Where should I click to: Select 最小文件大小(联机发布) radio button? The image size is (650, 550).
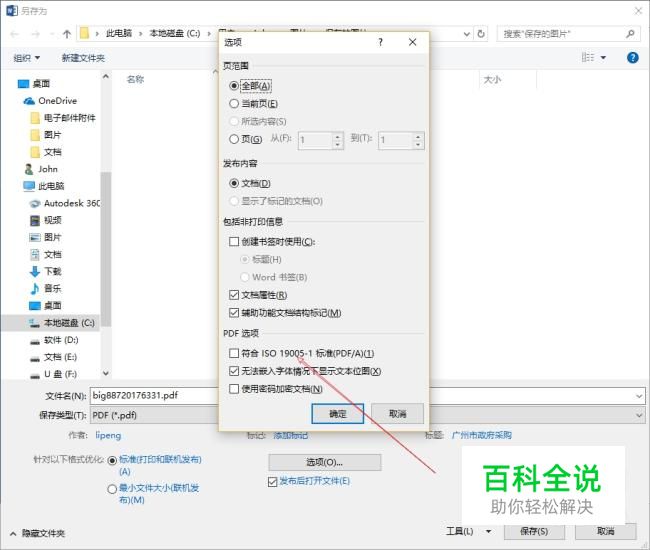[112, 489]
